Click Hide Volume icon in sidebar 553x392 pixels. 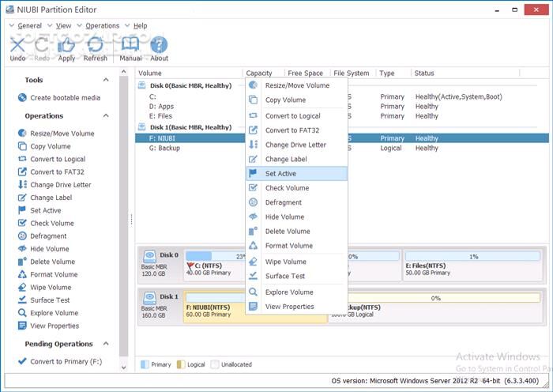(x=22, y=249)
